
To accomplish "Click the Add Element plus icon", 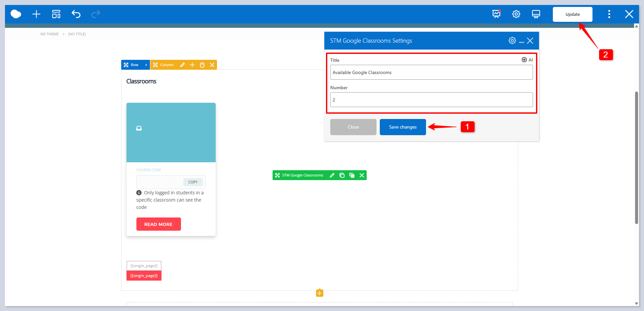I will pyautogui.click(x=36, y=14).
